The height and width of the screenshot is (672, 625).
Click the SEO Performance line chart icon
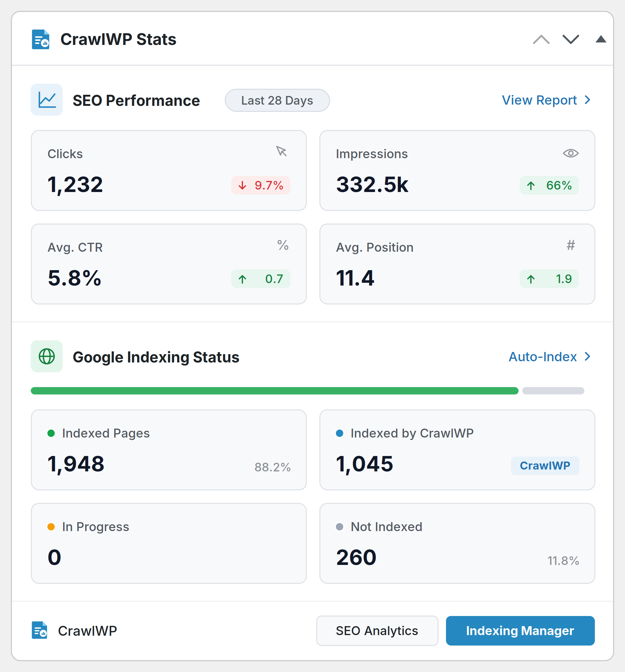tap(47, 100)
